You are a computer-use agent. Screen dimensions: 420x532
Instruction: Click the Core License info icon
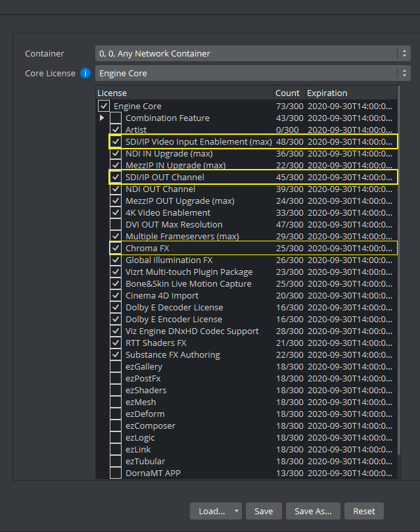coord(85,73)
